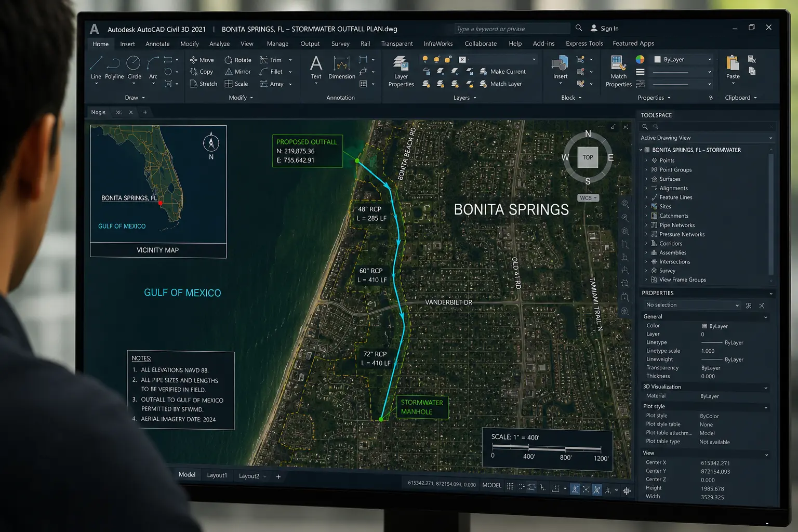
Task: Click the keyword search input field
Action: [x=511, y=29]
